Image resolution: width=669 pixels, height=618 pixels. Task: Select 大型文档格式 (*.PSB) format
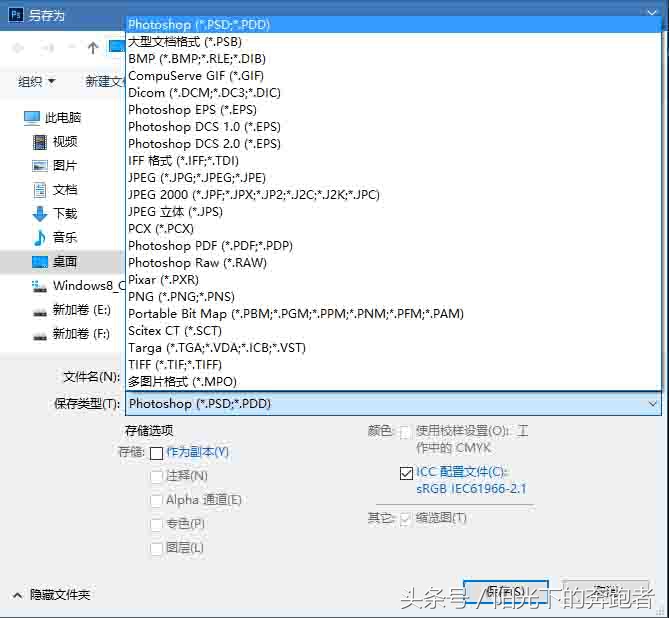point(393,41)
